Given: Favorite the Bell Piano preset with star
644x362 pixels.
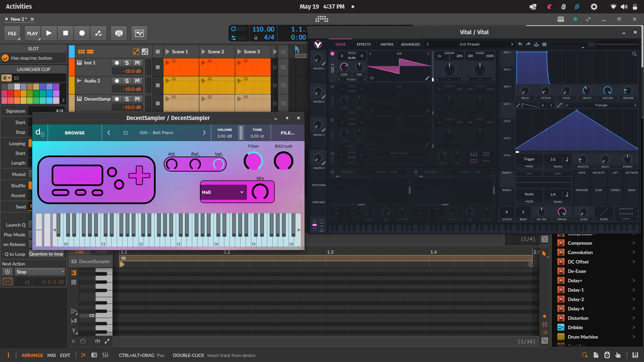Looking at the screenshot, I should (125, 133).
